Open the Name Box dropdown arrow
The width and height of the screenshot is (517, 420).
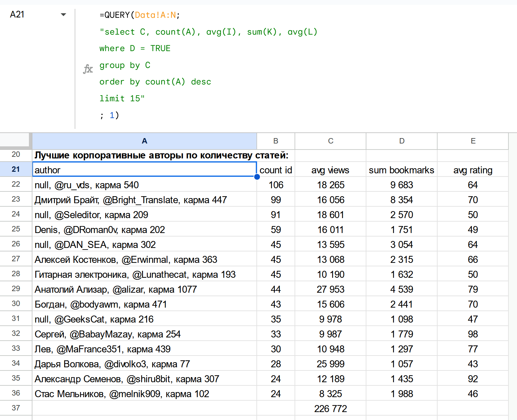pyautogui.click(x=63, y=15)
